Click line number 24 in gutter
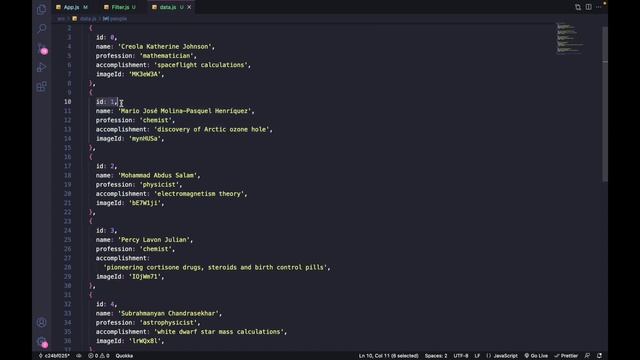 coord(67,231)
